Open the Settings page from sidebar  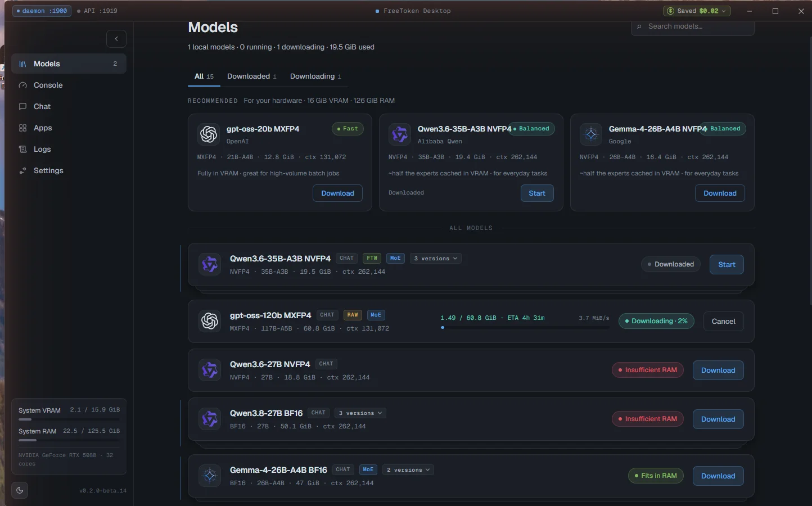pos(69,171)
